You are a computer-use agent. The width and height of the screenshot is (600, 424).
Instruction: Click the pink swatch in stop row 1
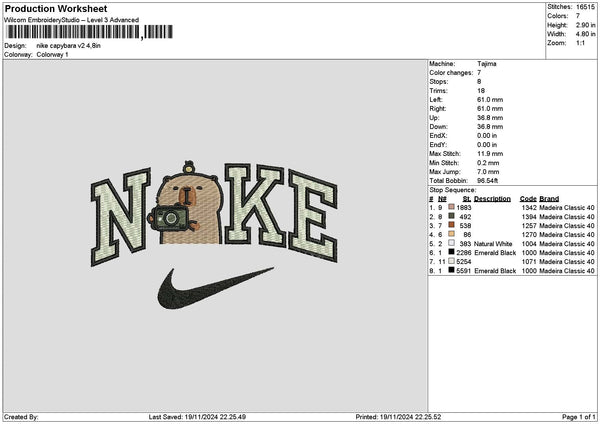[452, 207]
